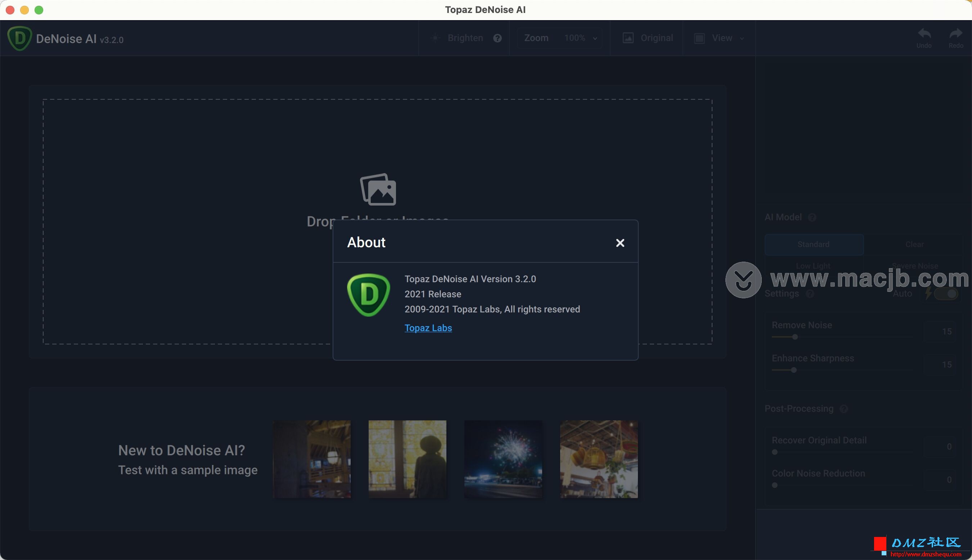
Task: Open the silhouette with hat sample image
Action: click(407, 459)
